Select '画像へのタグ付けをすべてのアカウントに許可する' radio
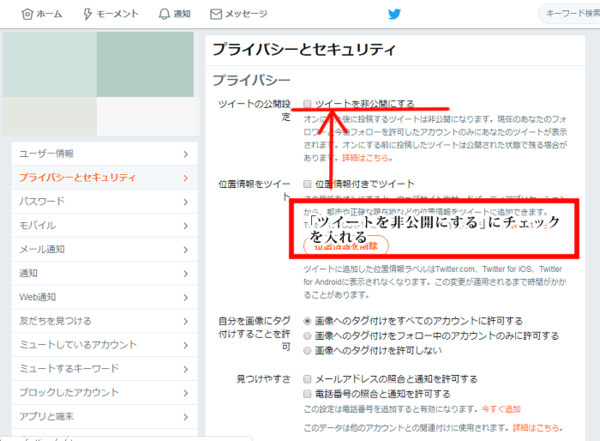 (307, 321)
